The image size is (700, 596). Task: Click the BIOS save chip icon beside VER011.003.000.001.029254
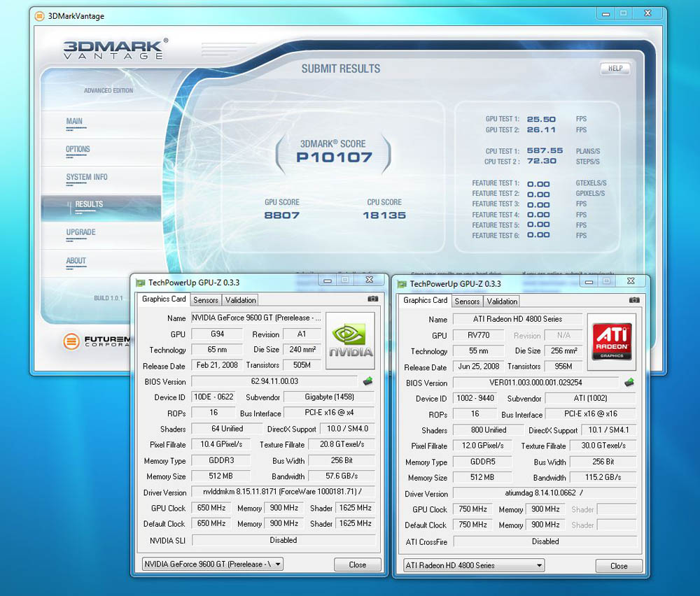[629, 383]
